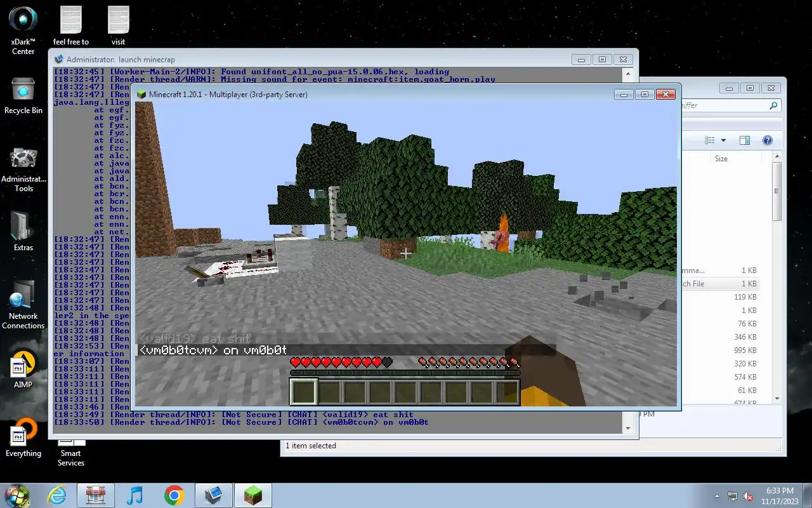
Task: Click the console window scroll up arrow
Action: (x=628, y=74)
